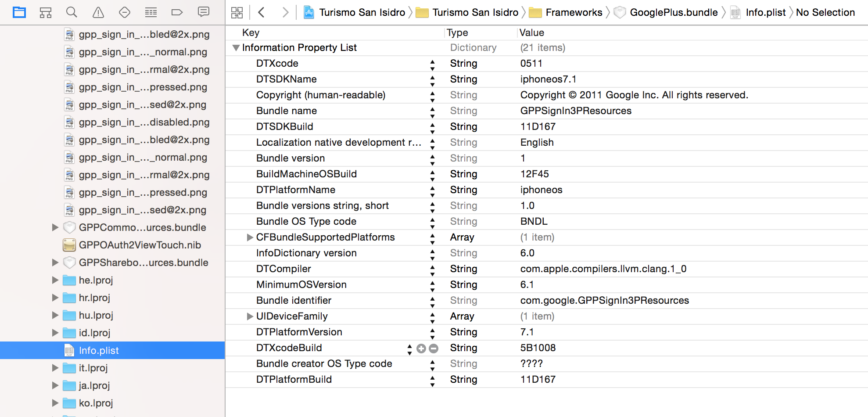868x417 pixels.
Task: Go back in editor history
Action: (x=262, y=12)
